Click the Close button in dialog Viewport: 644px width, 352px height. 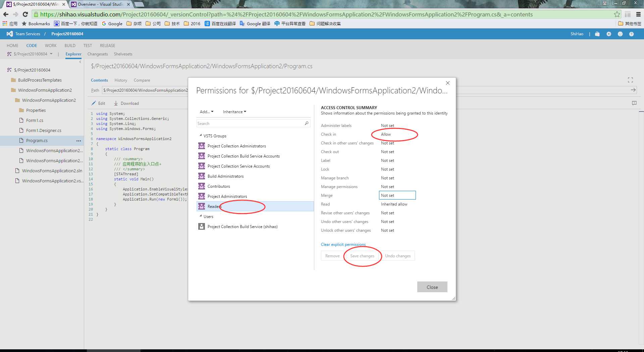click(432, 287)
